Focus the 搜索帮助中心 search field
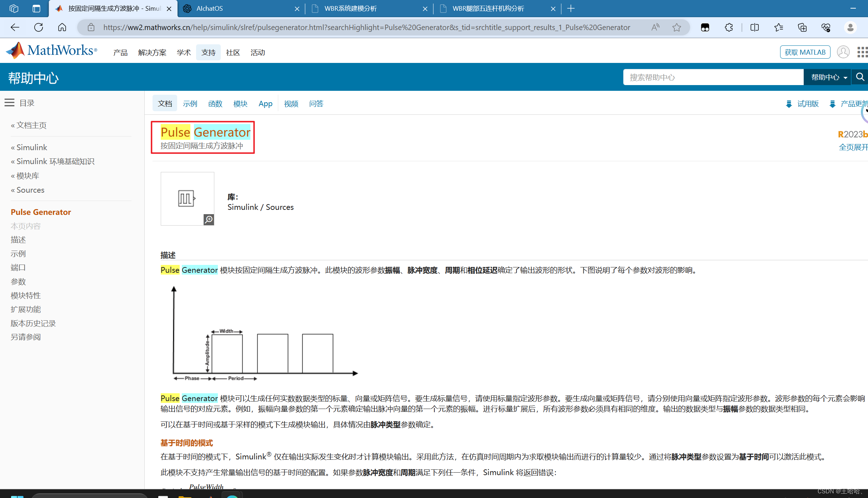This screenshot has height=498, width=868. click(x=713, y=77)
